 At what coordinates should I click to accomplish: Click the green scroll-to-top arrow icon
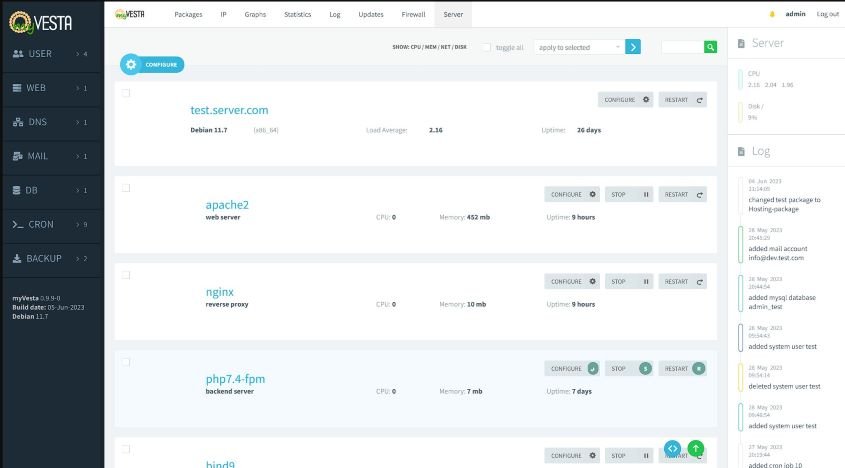[696, 448]
